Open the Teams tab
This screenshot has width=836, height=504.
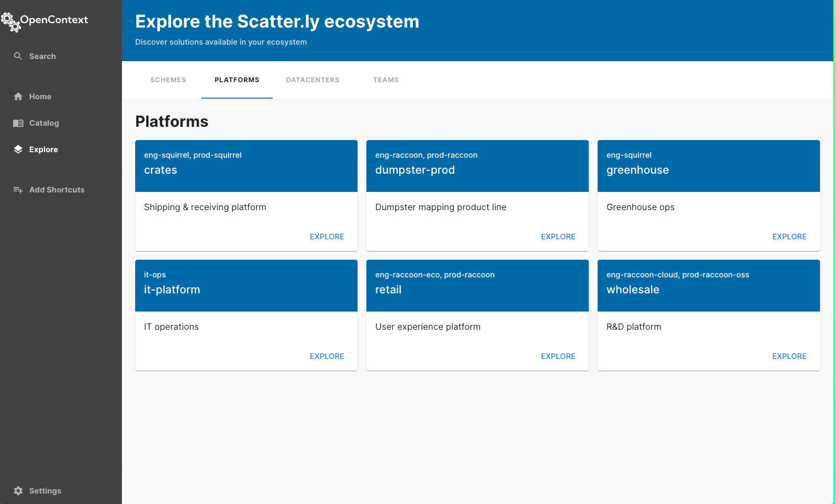(x=386, y=80)
